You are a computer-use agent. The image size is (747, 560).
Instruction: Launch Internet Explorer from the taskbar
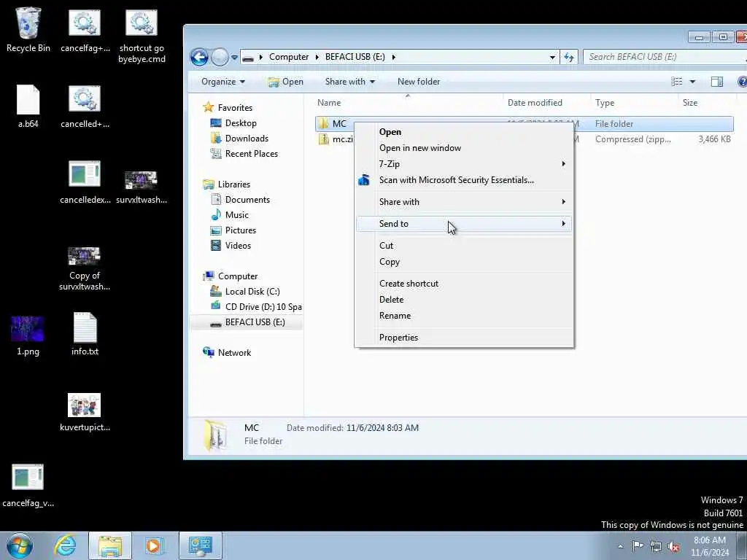tap(65, 545)
